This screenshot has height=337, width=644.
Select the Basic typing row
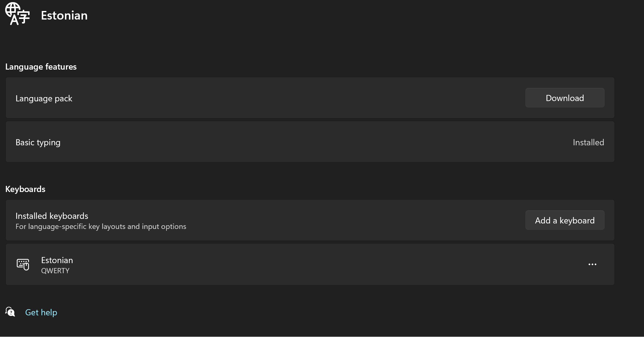tap(310, 142)
